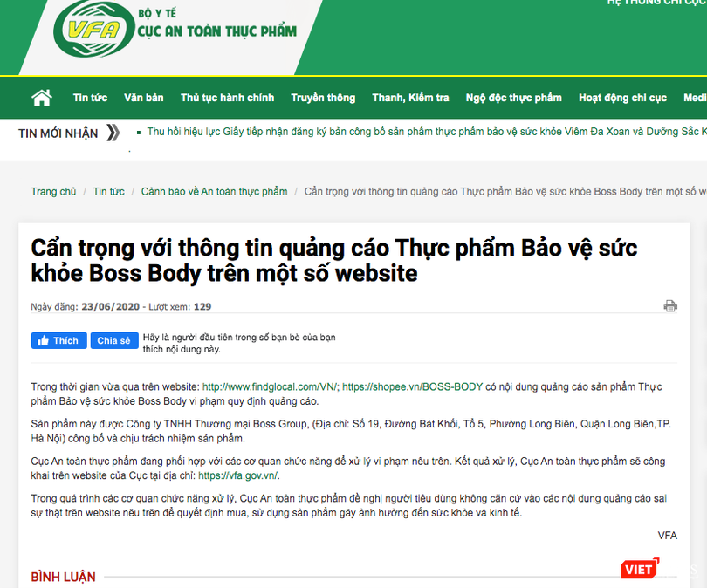Open Cảnh báo về An toàn thực phẩm breadcrumb
This screenshot has height=588, width=707.
pos(214,192)
